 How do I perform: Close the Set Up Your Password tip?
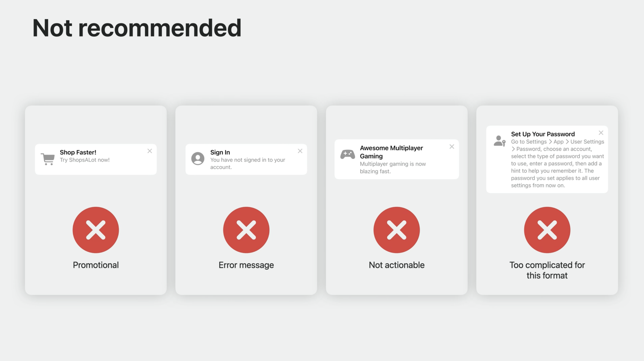point(601,133)
